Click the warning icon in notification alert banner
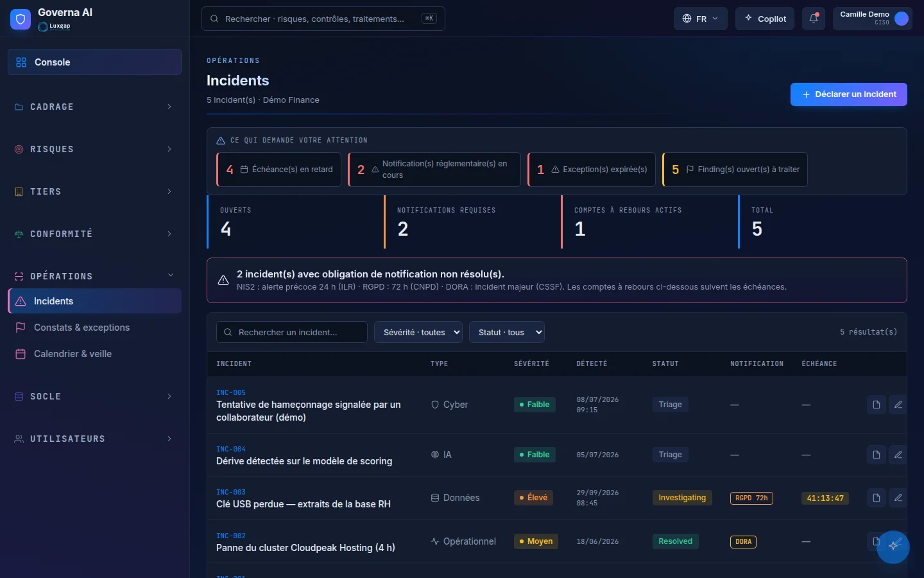The width and height of the screenshot is (924, 578). [x=223, y=280]
